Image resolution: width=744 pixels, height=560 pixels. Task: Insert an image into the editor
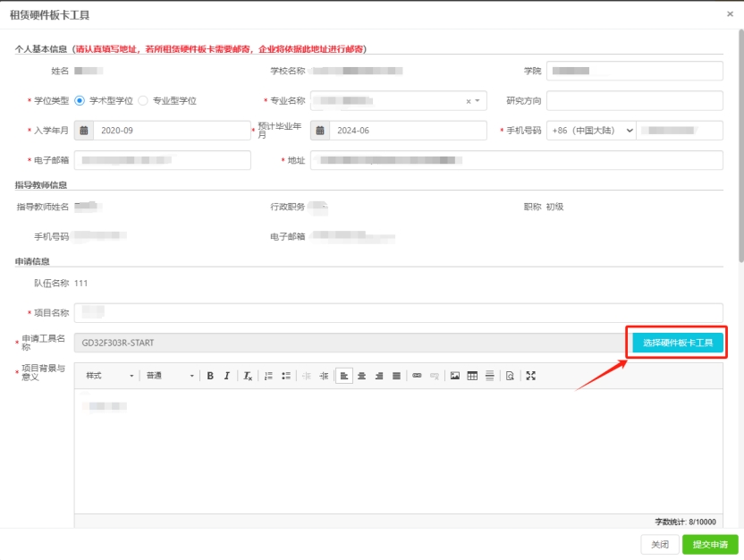tap(455, 376)
